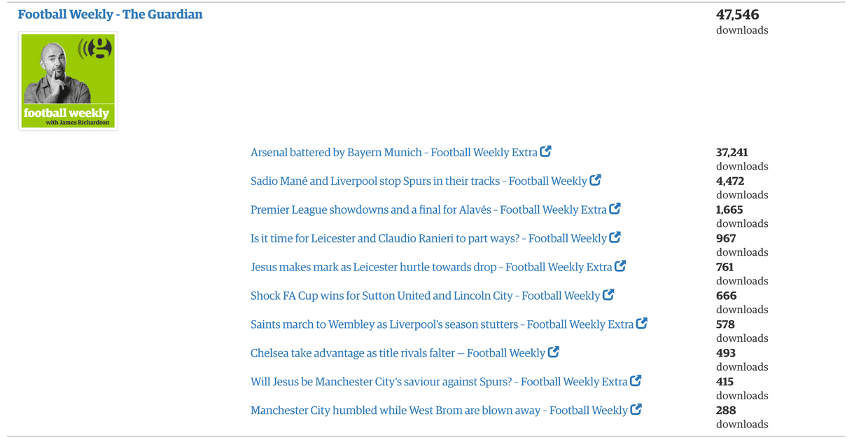Open 'Saints march to Wembley' episode link
868x440 pixels.
[442, 325]
